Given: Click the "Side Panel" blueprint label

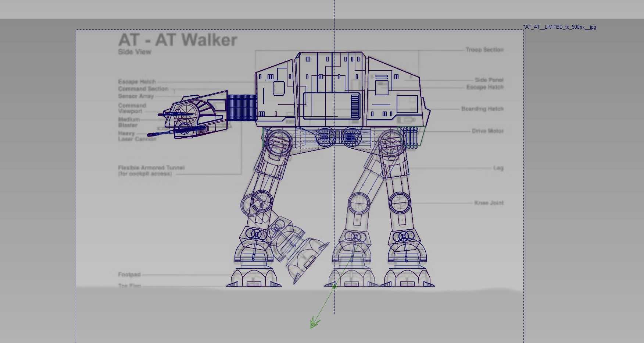Looking at the screenshot, I should pos(489,80).
